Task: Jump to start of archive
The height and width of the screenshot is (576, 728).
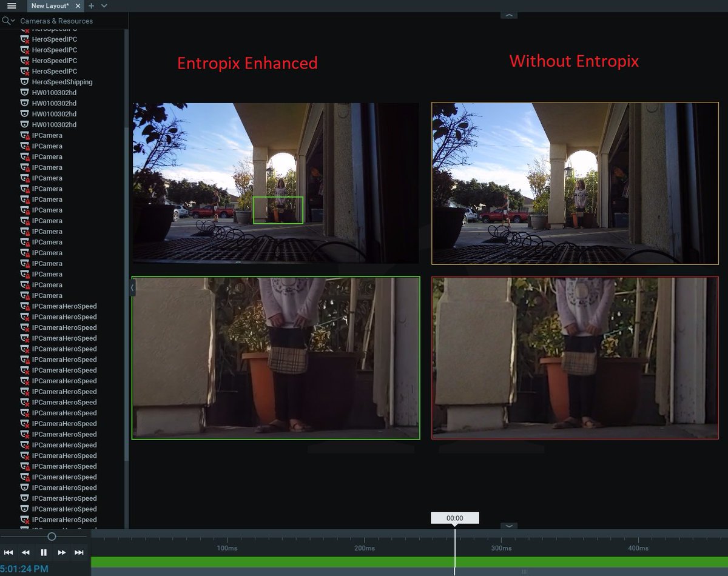Action: [x=8, y=552]
